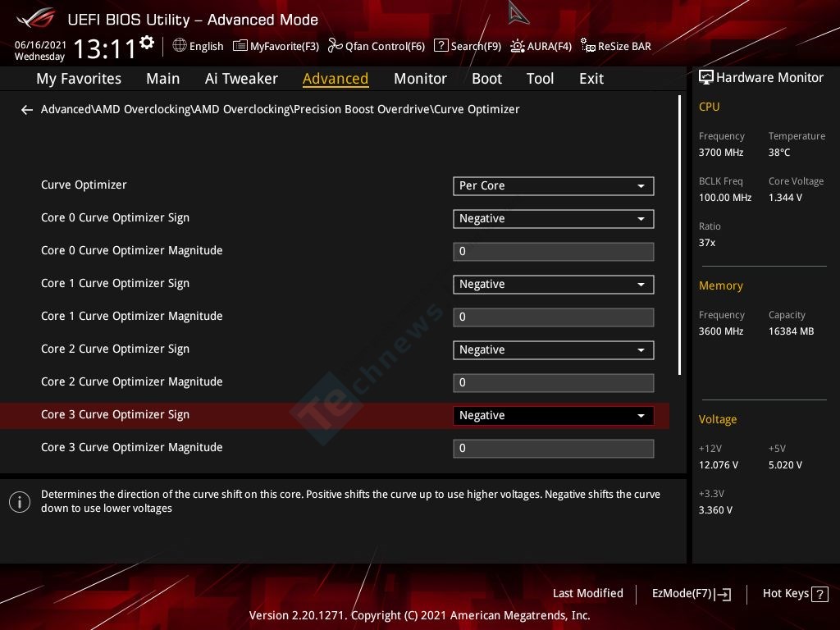Click the English language globe icon
This screenshot has height=630, width=840.
pyautogui.click(x=180, y=46)
